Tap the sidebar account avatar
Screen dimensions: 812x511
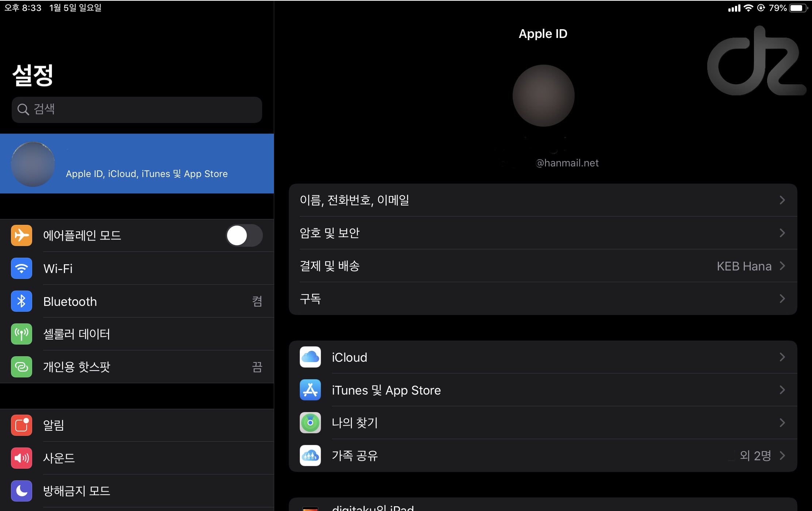coord(33,164)
